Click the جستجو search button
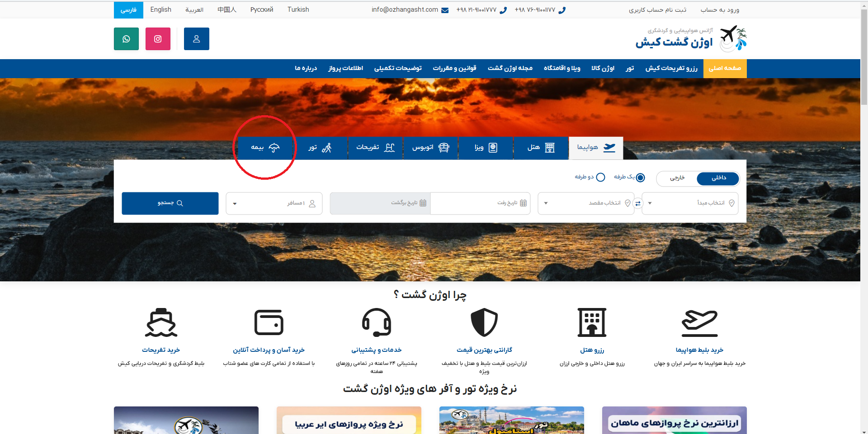This screenshot has height=434, width=868. click(x=170, y=203)
